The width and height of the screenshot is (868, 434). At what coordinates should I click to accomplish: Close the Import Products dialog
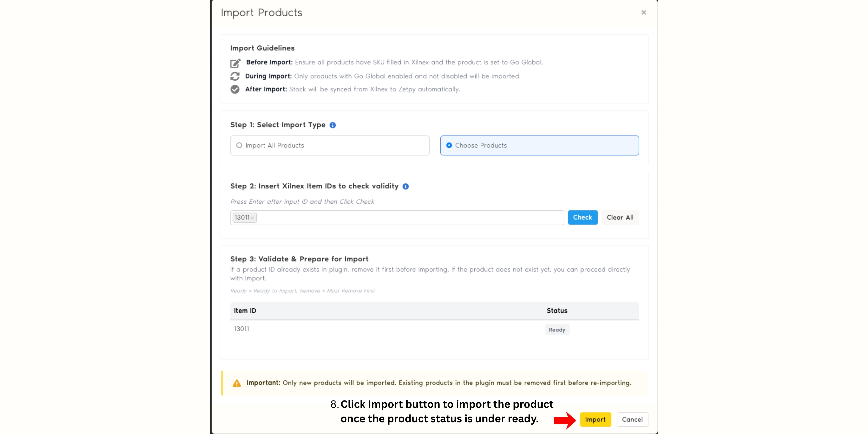[x=644, y=12]
